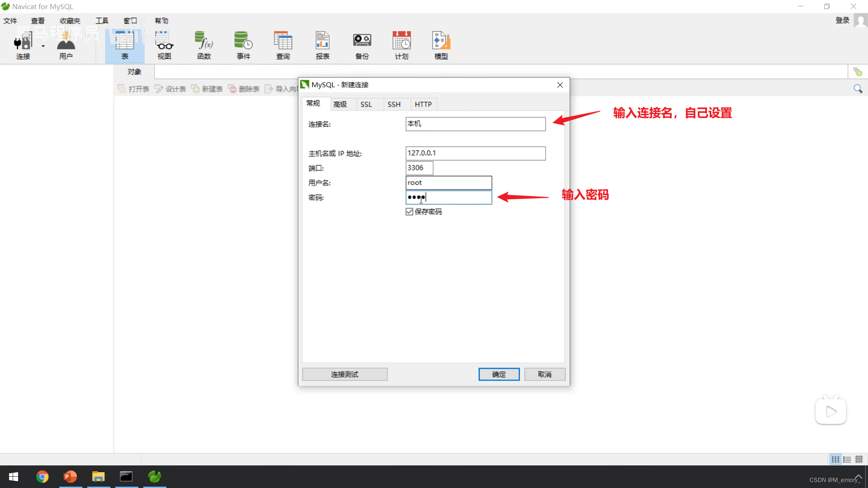
Task: Click the 主机名或 IP 地址 field
Action: [x=476, y=153]
